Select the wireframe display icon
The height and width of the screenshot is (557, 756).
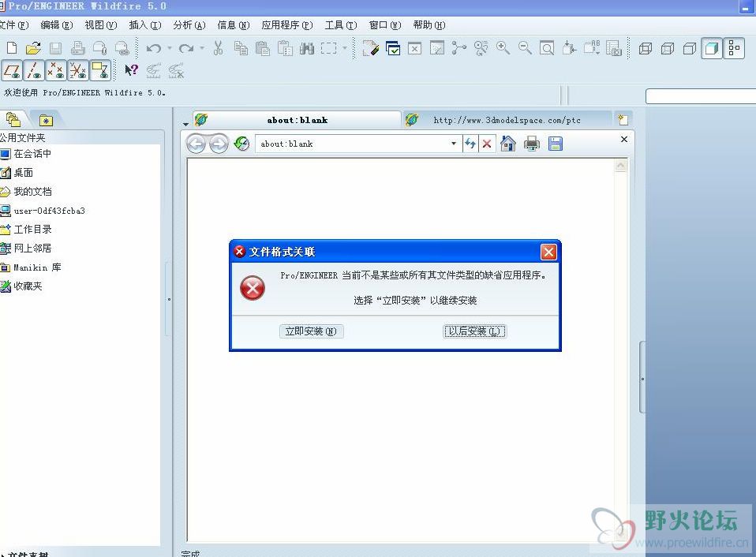(x=645, y=48)
